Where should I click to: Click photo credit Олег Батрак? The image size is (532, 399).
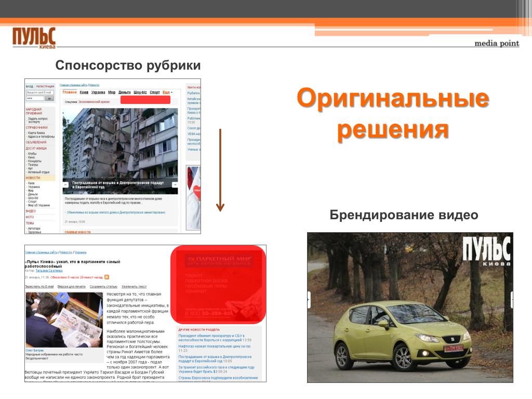pyautogui.click(x=35, y=351)
